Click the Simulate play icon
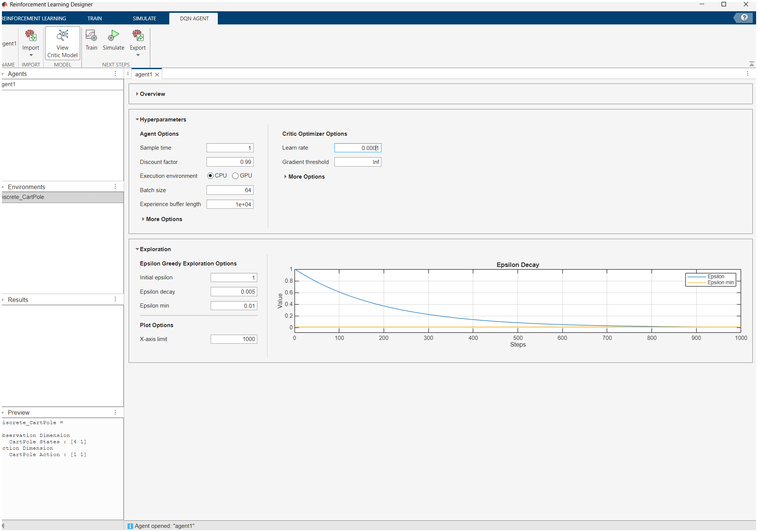This screenshot has height=532, width=758. click(113, 36)
